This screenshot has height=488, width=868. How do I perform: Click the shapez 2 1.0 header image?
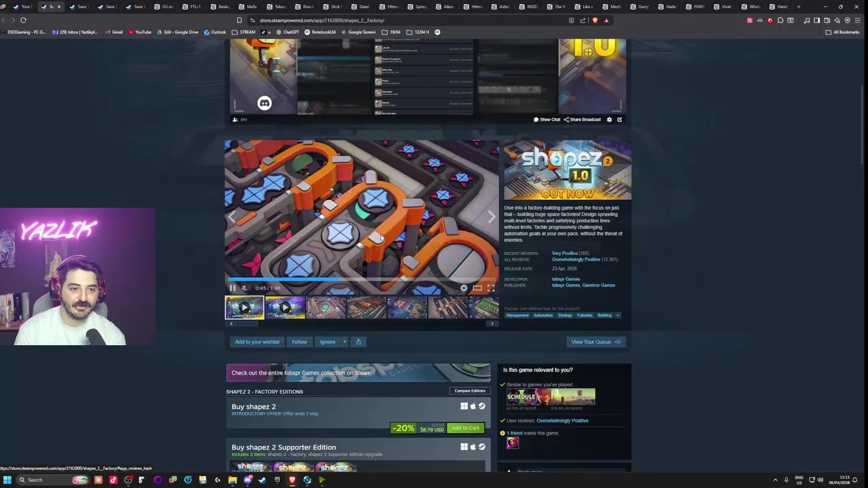568,170
